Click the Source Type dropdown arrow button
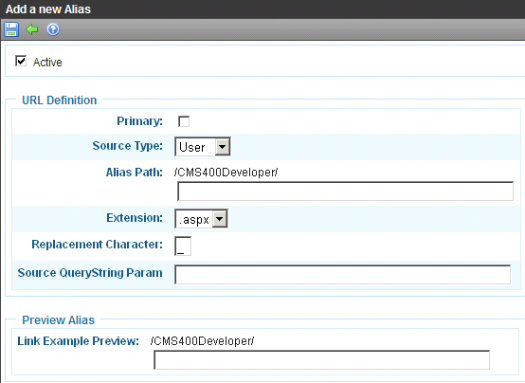525x383 pixels. [222, 147]
